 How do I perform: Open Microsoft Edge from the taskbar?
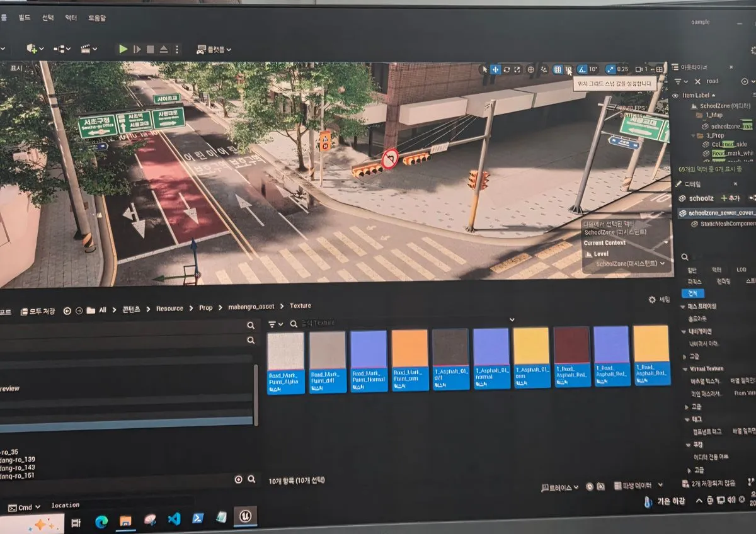tap(101, 521)
